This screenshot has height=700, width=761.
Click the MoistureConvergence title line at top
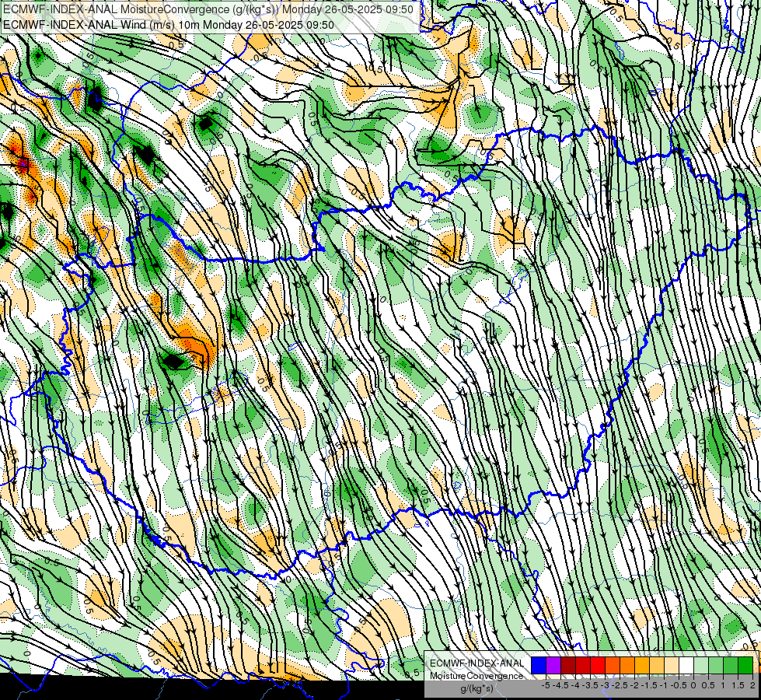point(208,9)
